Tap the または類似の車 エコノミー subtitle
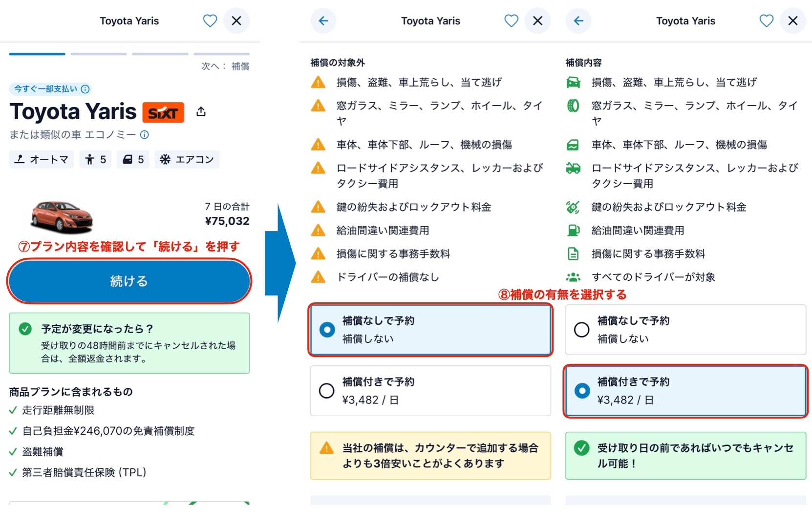Image resolution: width=812 pixels, height=527 pixels. 73,134
